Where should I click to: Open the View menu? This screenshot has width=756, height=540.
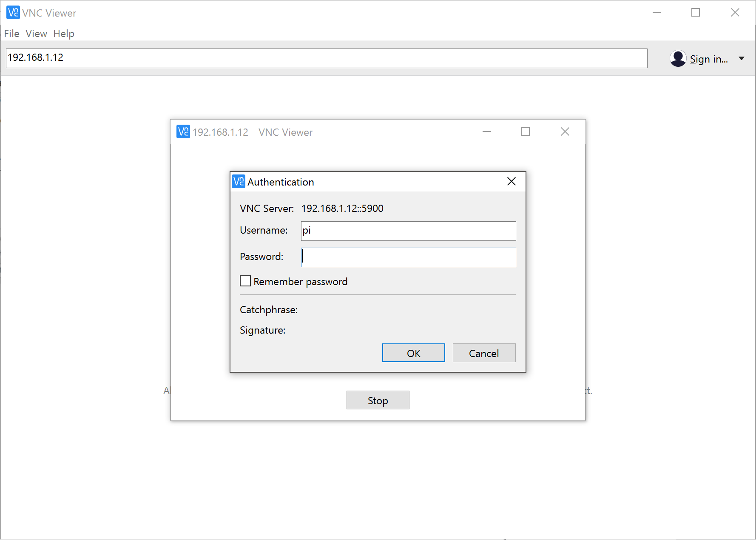coord(36,34)
